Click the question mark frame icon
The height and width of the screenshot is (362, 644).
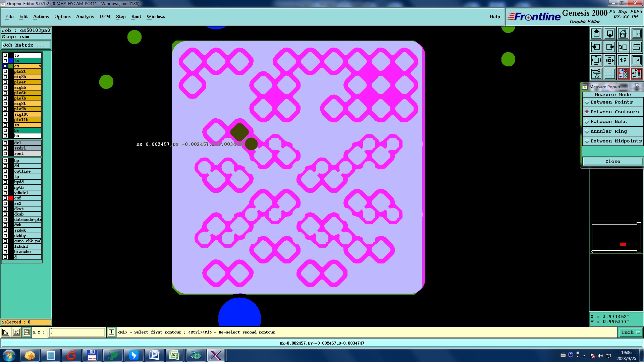[636, 60]
